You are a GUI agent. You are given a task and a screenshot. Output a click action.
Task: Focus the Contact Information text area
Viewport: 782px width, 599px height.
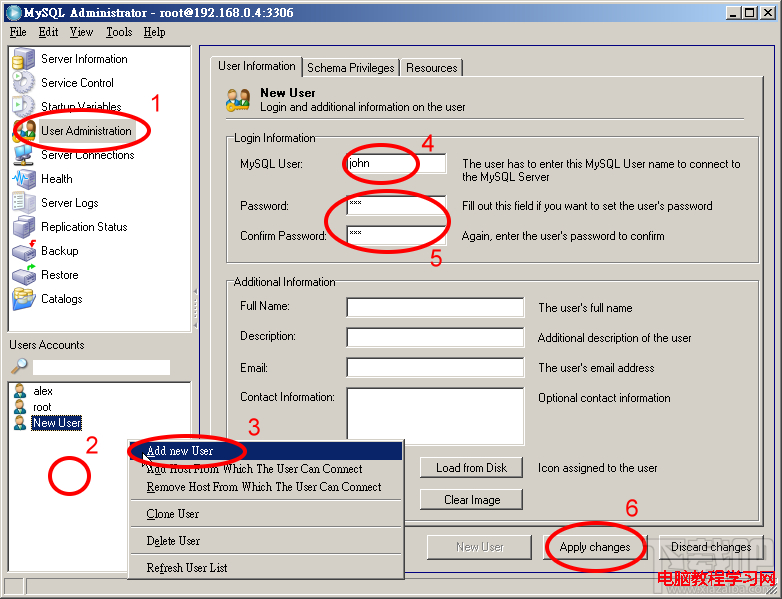(x=435, y=416)
